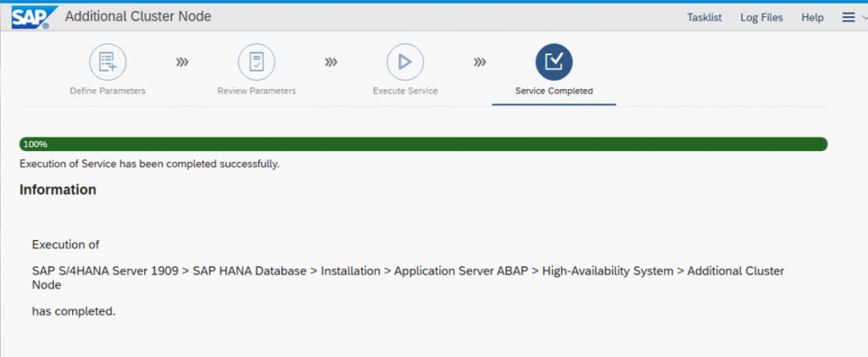Open the Help menu item
This screenshot has width=868, height=357.
point(812,18)
